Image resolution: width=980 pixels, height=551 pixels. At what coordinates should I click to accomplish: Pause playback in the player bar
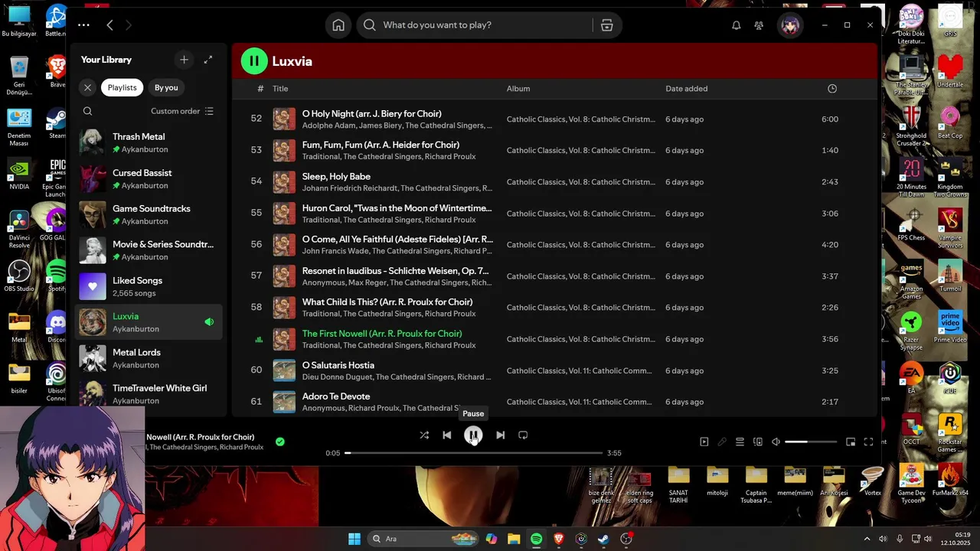click(x=473, y=435)
